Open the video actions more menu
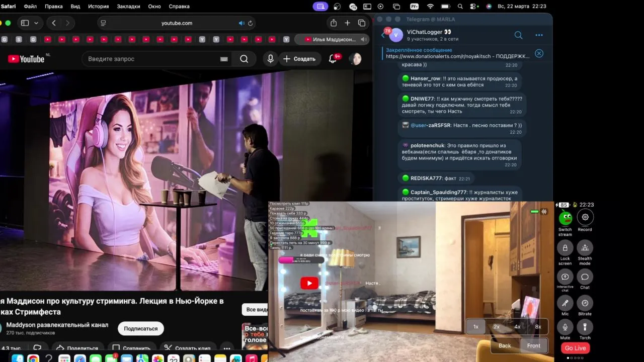The width and height of the screenshot is (644, 362). pyautogui.click(x=227, y=348)
